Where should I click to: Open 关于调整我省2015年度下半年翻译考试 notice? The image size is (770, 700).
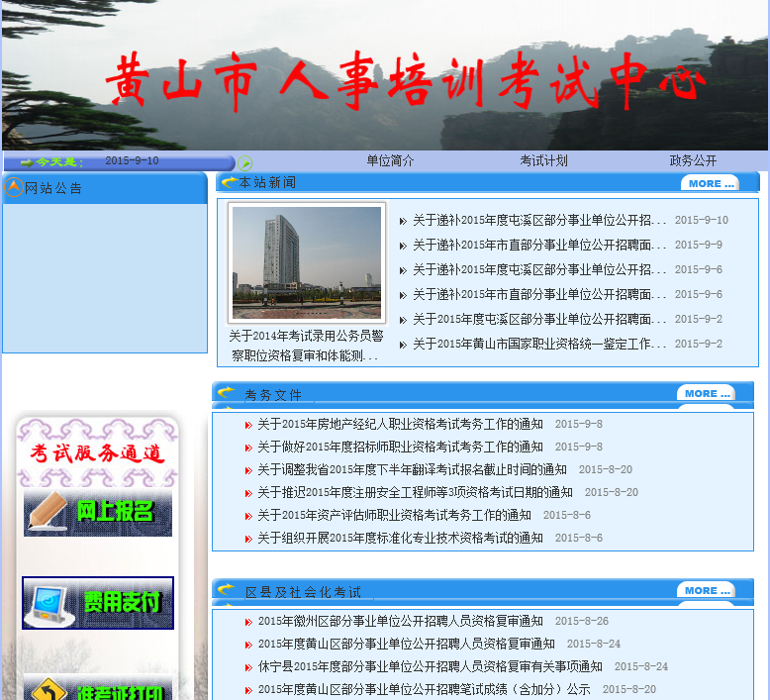click(x=412, y=469)
